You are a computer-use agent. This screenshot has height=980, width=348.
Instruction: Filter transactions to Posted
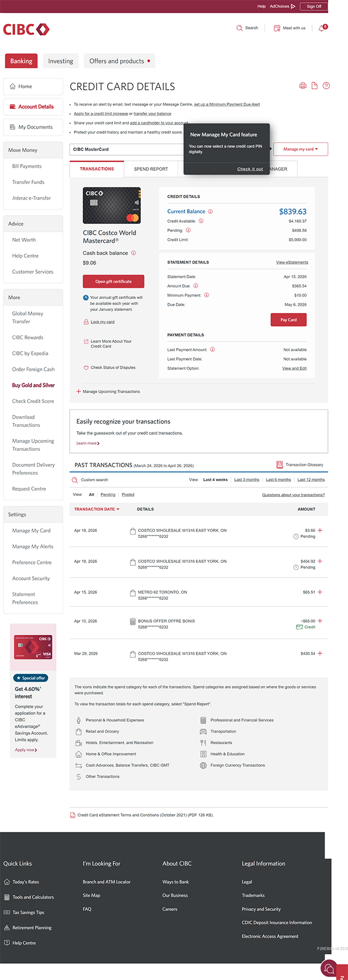tap(128, 495)
